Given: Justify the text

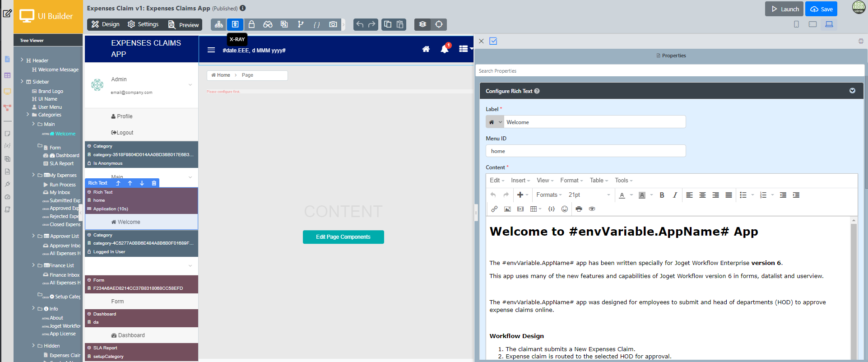Looking at the screenshot, I should 729,195.
